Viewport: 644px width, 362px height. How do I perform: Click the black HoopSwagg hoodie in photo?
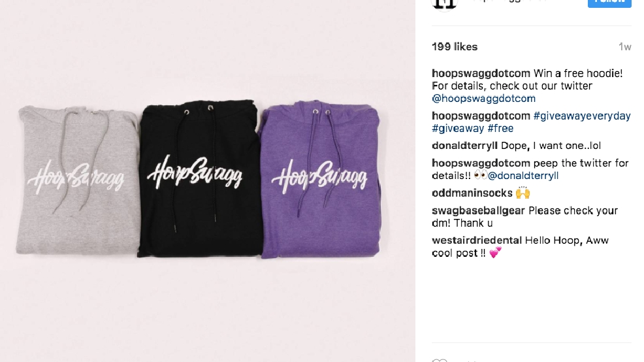tap(200, 178)
